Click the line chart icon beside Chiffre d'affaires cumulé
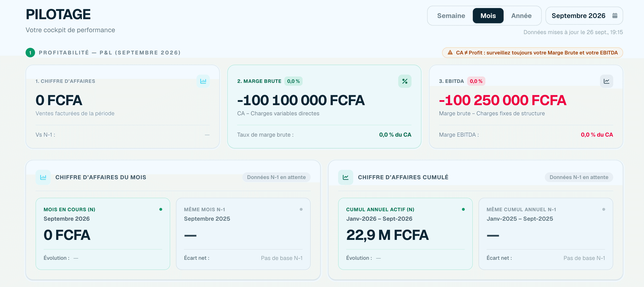The width and height of the screenshot is (644, 287). (x=346, y=177)
